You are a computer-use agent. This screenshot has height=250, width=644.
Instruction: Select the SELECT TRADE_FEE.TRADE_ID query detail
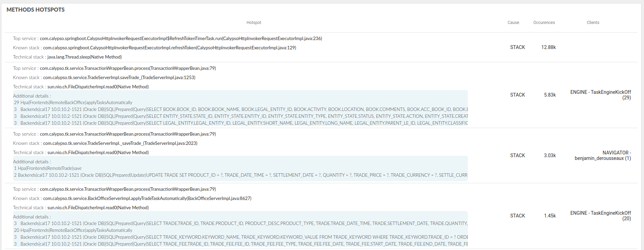(241, 244)
